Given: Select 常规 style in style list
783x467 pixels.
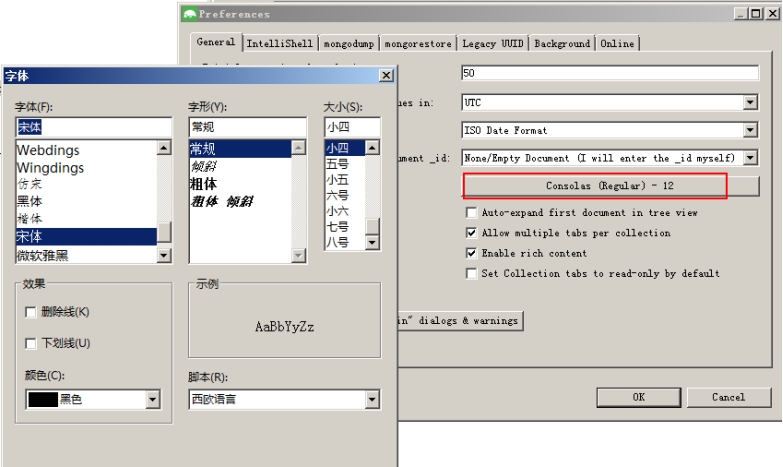Looking at the screenshot, I should point(240,149).
